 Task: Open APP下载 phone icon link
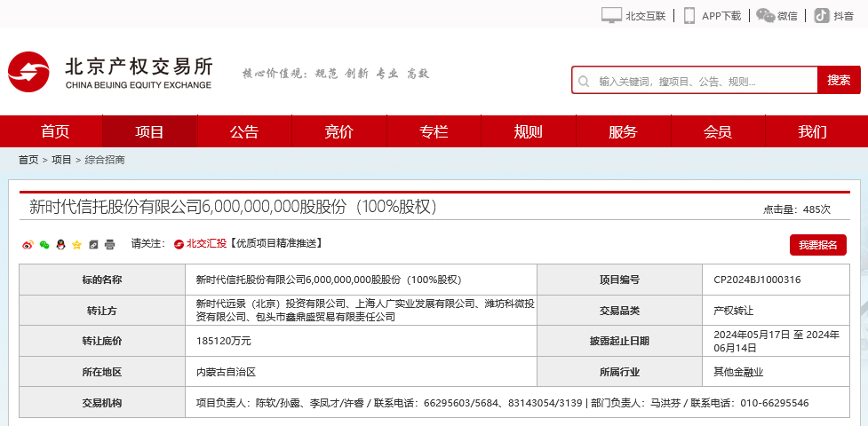tap(712, 15)
